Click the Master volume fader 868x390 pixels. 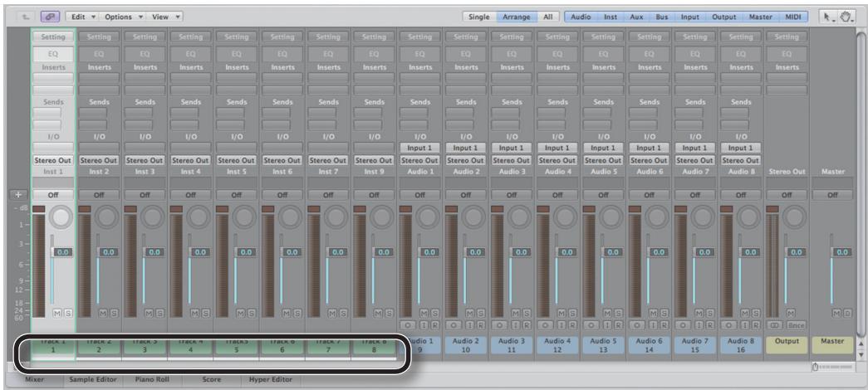pos(841,251)
